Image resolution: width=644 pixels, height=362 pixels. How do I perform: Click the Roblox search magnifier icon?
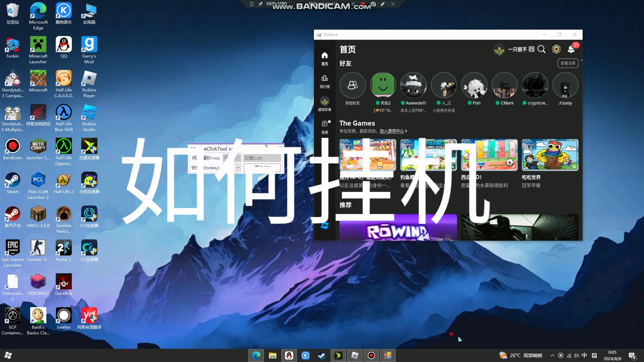pos(541,49)
